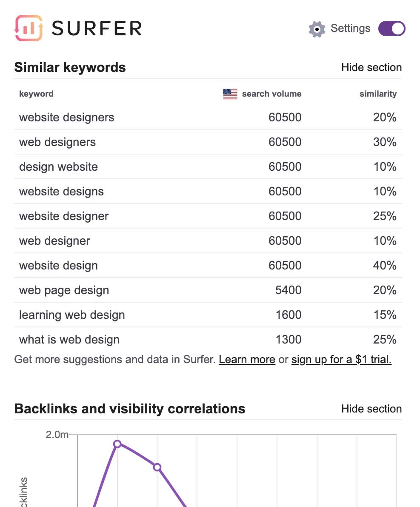This screenshot has width=420, height=507.
Task: Click the Settings text label
Action: pyautogui.click(x=350, y=29)
